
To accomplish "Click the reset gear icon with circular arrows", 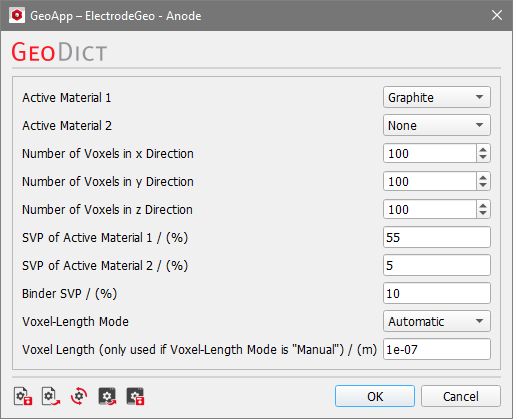I will point(79,396).
